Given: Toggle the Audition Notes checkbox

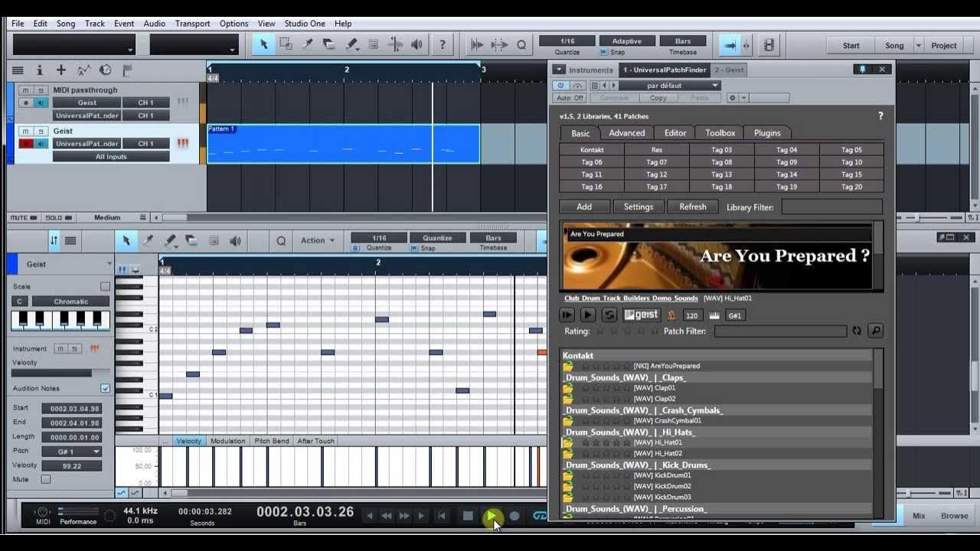Looking at the screenshot, I should (105, 388).
